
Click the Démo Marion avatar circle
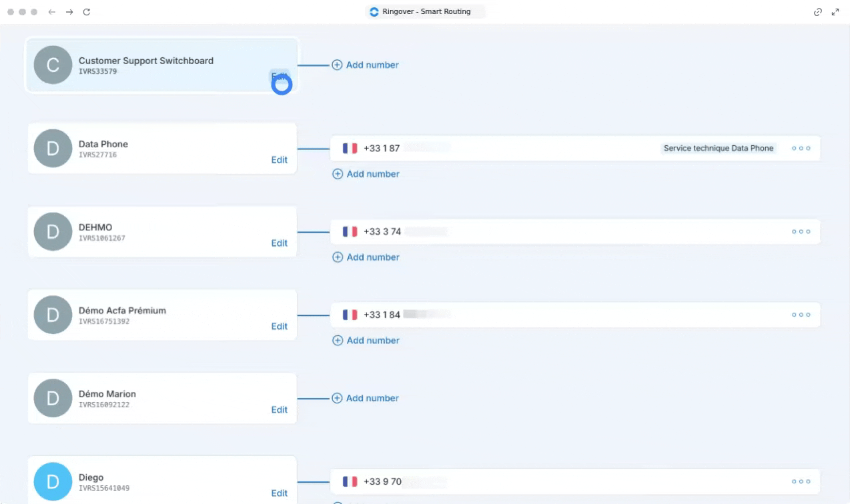point(53,398)
